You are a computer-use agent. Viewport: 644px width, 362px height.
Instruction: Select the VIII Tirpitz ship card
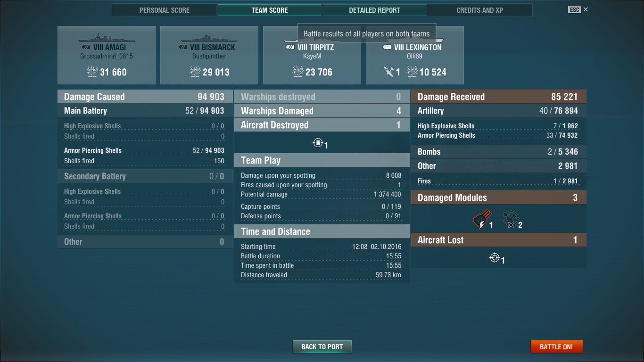point(312,55)
